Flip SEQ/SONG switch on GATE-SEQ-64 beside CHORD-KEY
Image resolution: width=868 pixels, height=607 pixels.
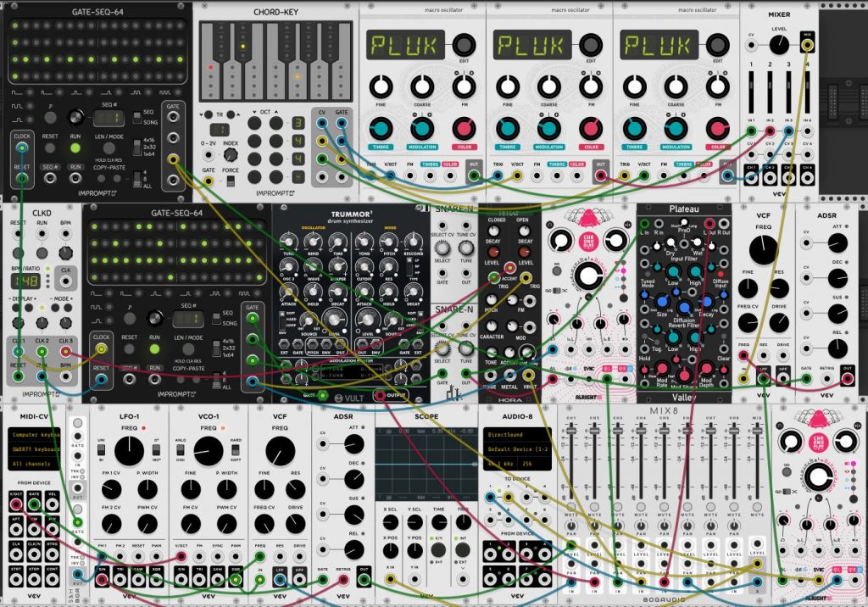pyautogui.click(x=136, y=117)
